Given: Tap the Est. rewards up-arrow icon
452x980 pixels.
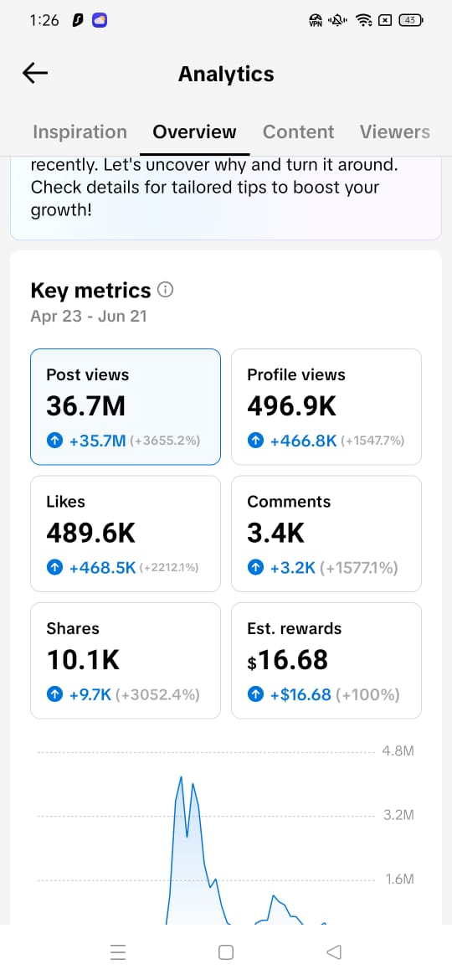Looking at the screenshot, I should point(256,694).
